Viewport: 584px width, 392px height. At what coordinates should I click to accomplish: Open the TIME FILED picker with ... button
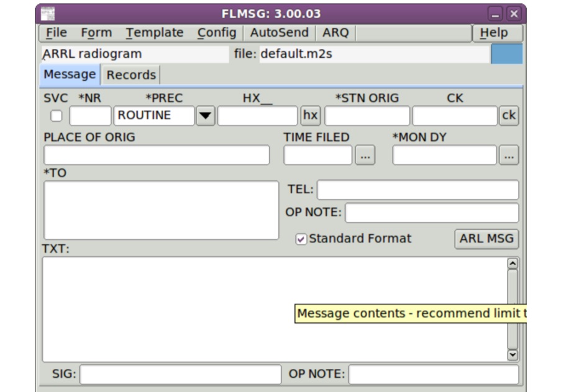click(365, 155)
